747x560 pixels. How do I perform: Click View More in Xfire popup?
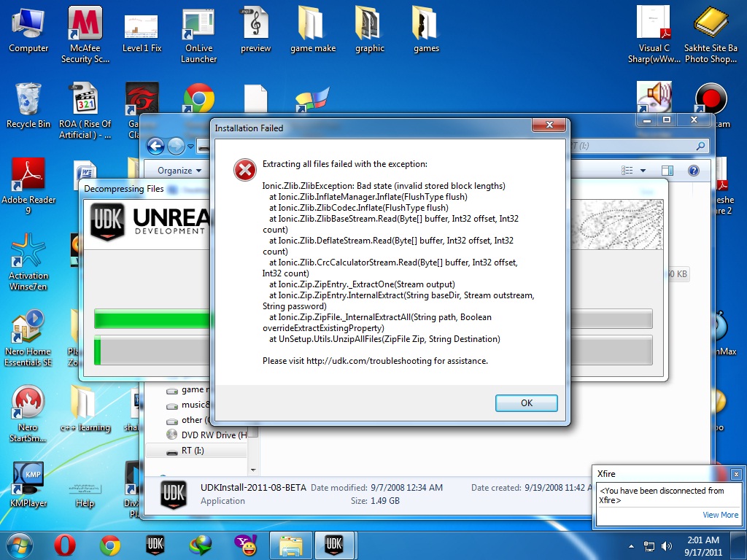[719, 515]
